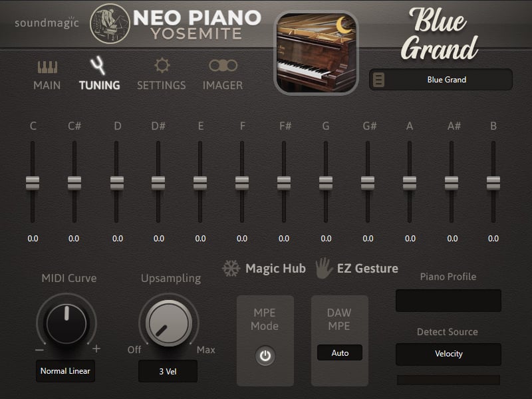Click the C# tuning slider handle

[x=74, y=183]
